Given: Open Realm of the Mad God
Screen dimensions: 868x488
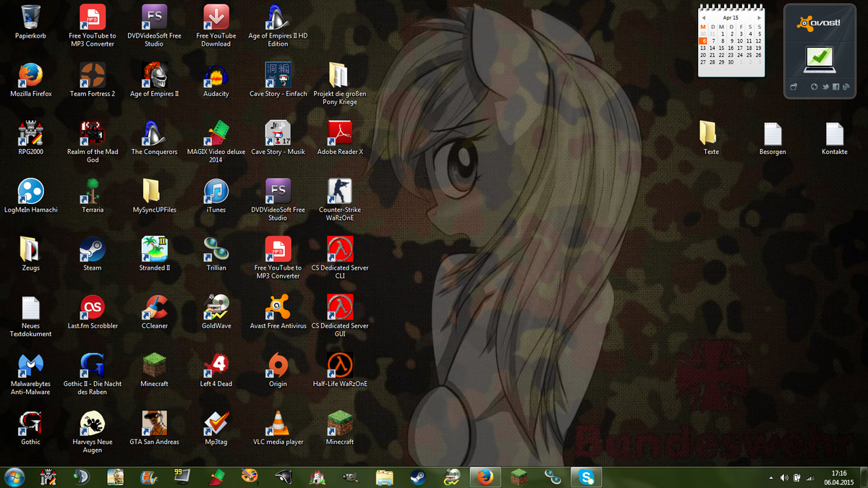Looking at the screenshot, I should tap(93, 142).
